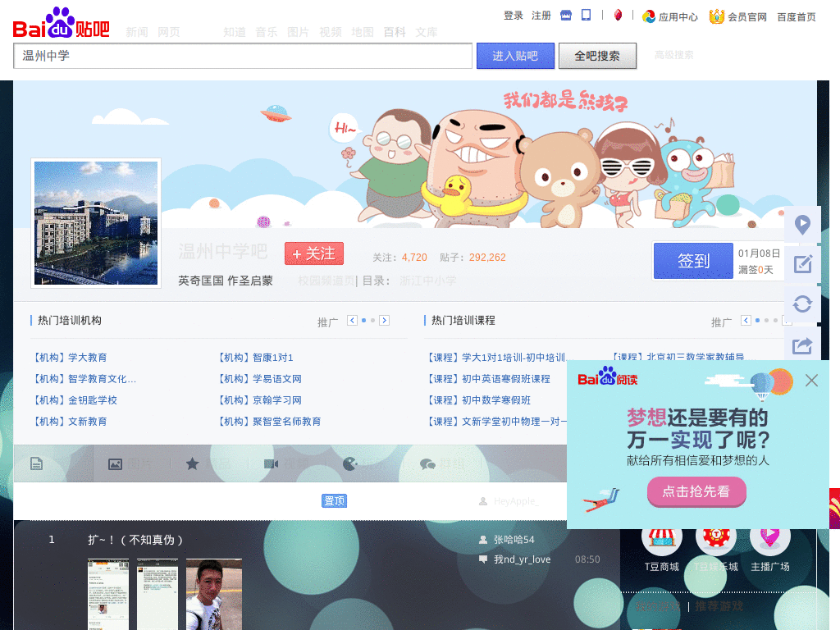Screen dimensions: 840x630
Task: Open the 音乐 nav link
Action: click(x=267, y=32)
